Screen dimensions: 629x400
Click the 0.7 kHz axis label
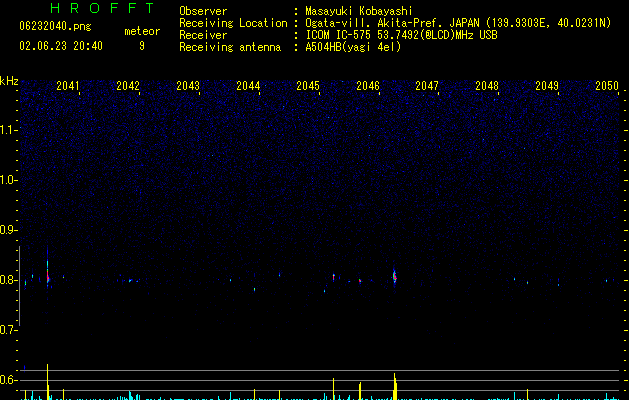point(8,330)
